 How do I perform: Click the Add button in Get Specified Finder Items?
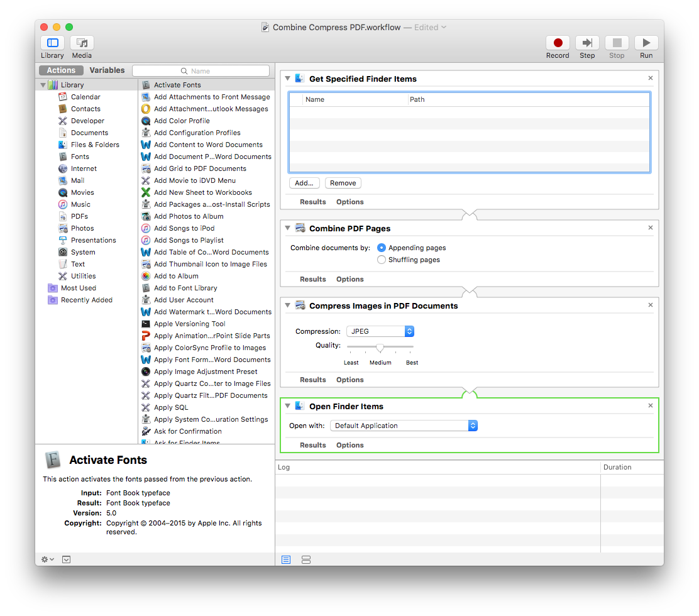[304, 182]
